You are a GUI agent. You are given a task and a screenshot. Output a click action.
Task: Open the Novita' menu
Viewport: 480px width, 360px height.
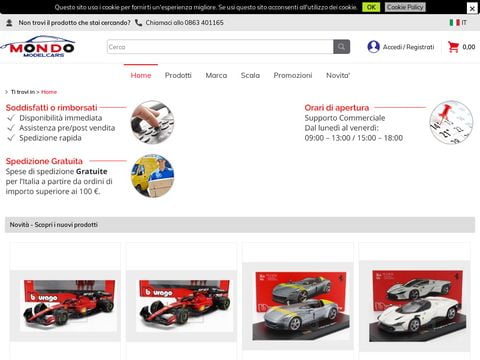pyautogui.click(x=338, y=75)
